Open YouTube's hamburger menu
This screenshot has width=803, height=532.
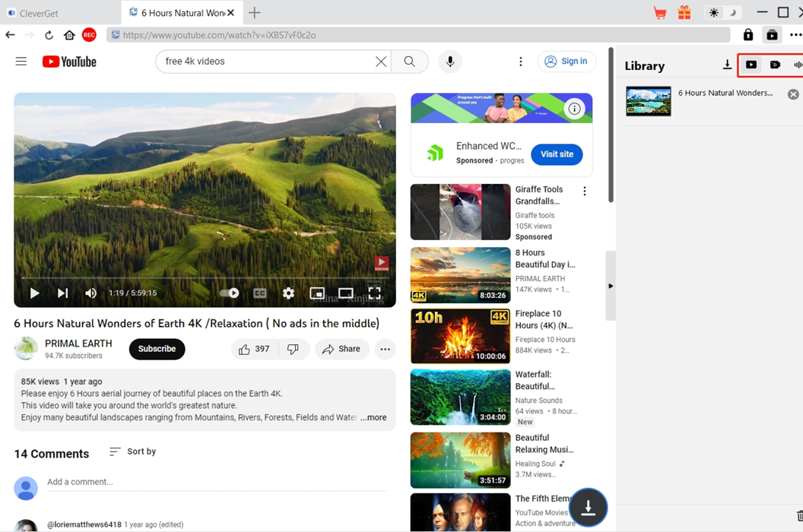click(x=21, y=62)
